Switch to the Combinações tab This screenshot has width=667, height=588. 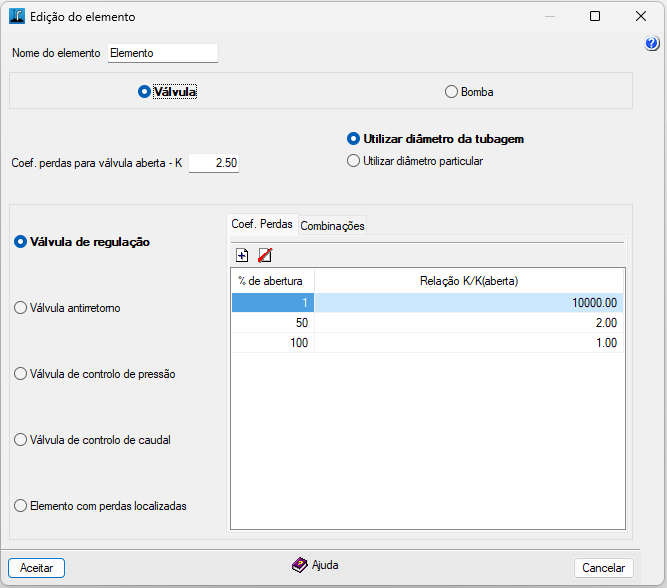click(x=332, y=225)
